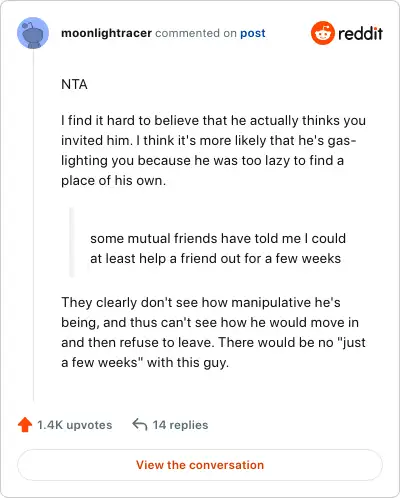
Task: Click the word 'lighting' in the comment
Action: [84, 161]
